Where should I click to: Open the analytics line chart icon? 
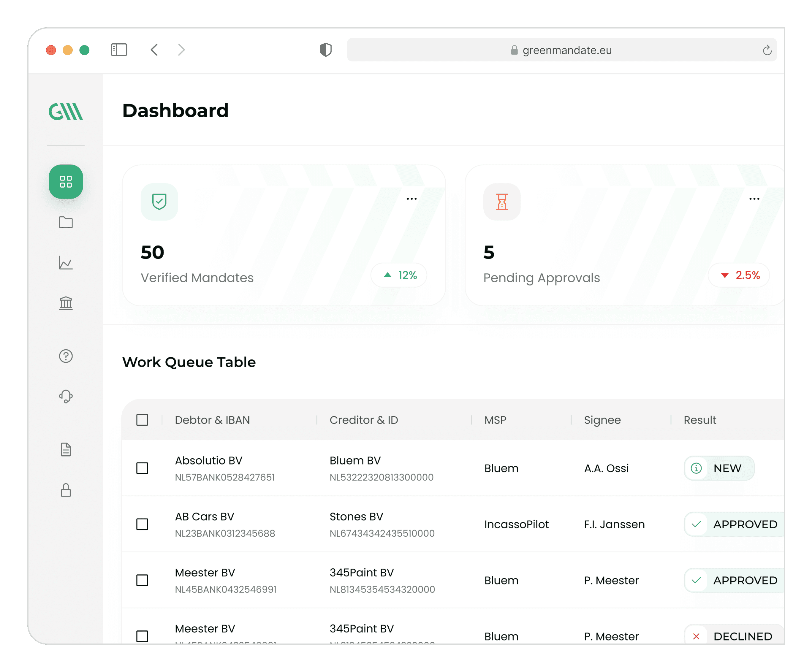point(66,262)
